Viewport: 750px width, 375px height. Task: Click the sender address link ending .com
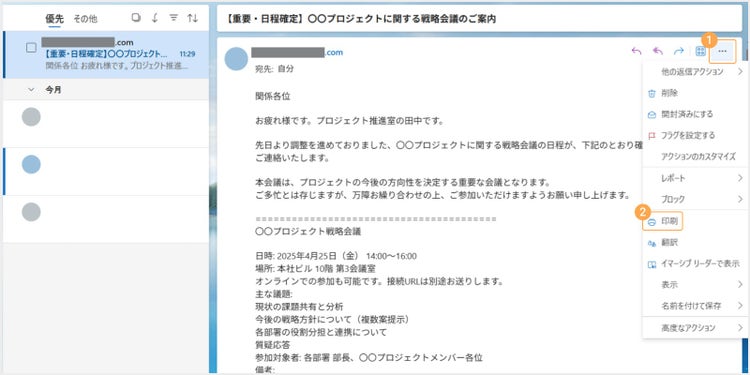click(297, 53)
